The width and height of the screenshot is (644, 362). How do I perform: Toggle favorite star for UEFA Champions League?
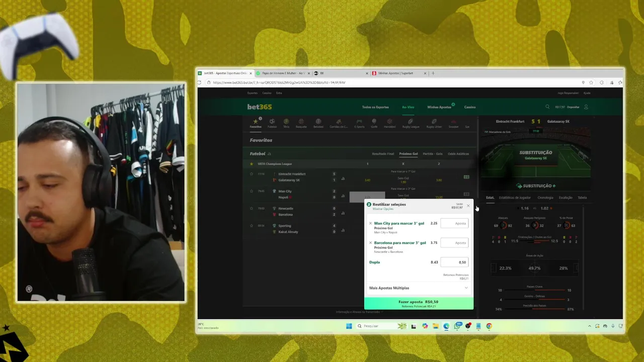[x=252, y=164]
